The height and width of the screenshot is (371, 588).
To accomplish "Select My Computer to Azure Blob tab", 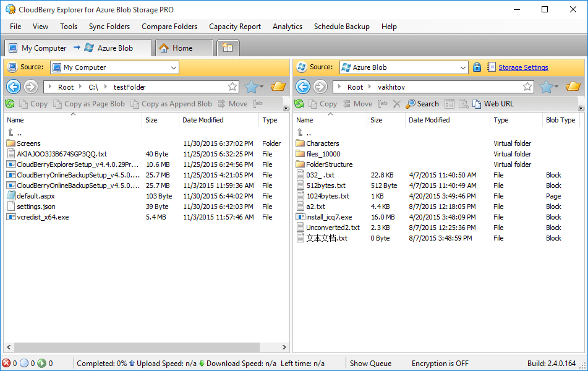I will (x=78, y=48).
